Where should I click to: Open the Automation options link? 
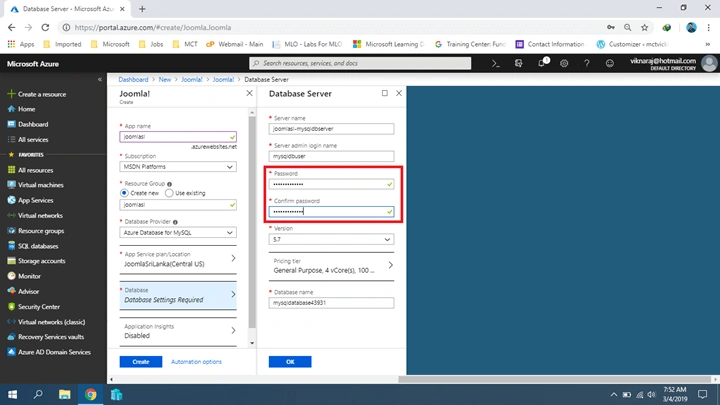click(196, 362)
